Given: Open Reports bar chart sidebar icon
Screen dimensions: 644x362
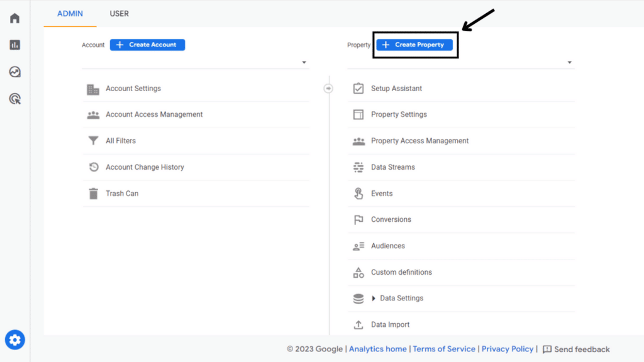Looking at the screenshot, I should [x=14, y=45].
